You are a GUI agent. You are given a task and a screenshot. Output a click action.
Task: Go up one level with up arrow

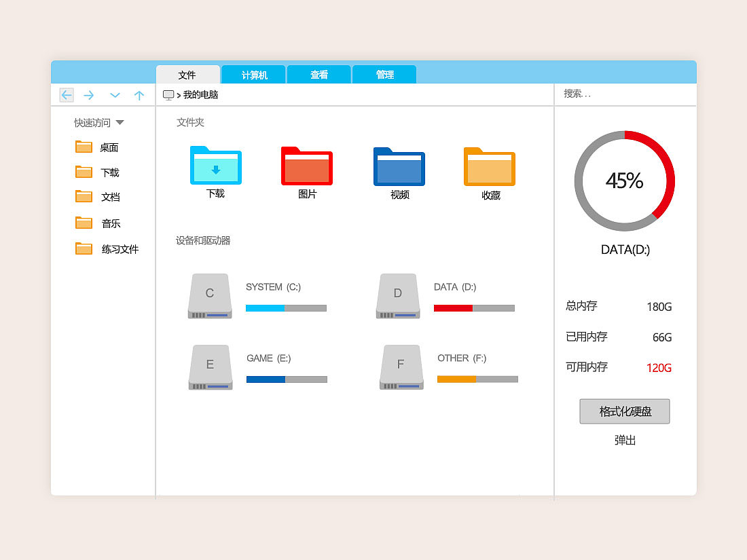139,96
